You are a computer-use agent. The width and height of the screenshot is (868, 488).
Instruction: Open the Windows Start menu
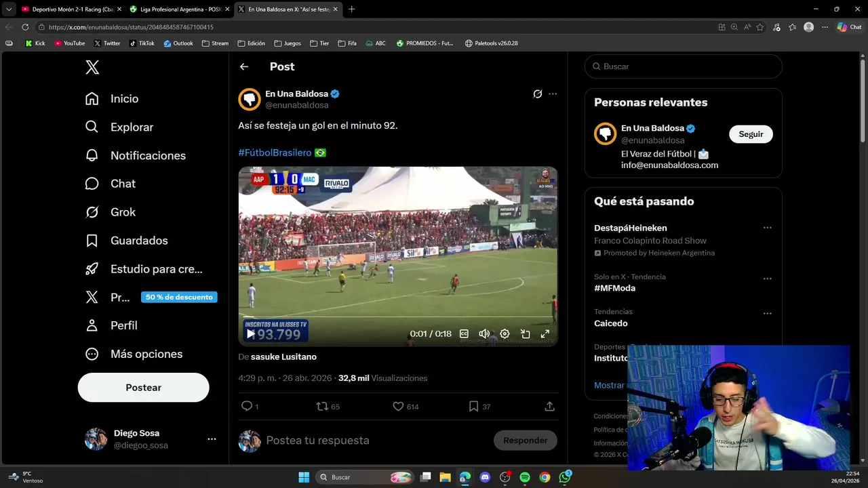pyautogui.click(x=304, y=477)
